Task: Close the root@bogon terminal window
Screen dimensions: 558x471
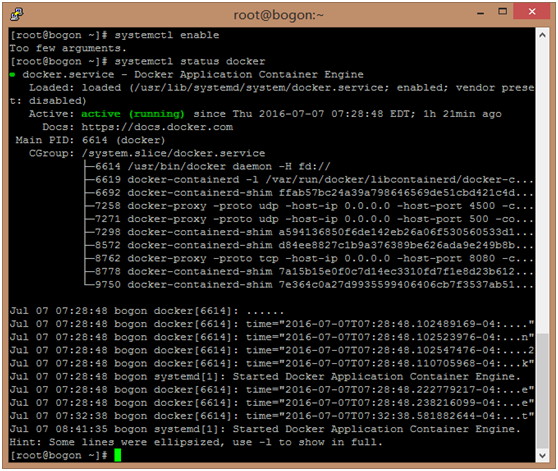Action: tap(532, 11)
